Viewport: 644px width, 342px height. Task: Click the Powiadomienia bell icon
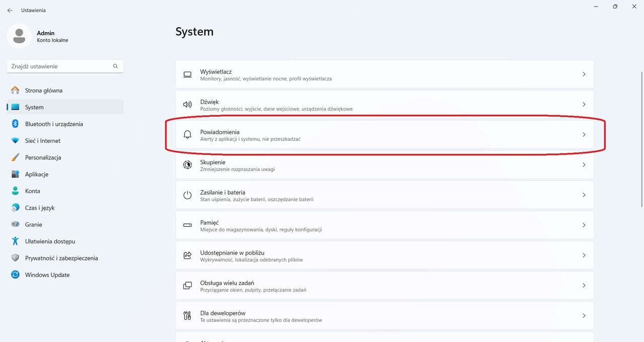pos(187,135)
